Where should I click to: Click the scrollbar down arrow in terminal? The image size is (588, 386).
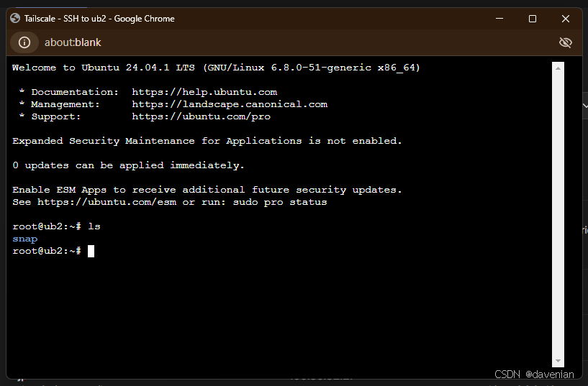558,361
